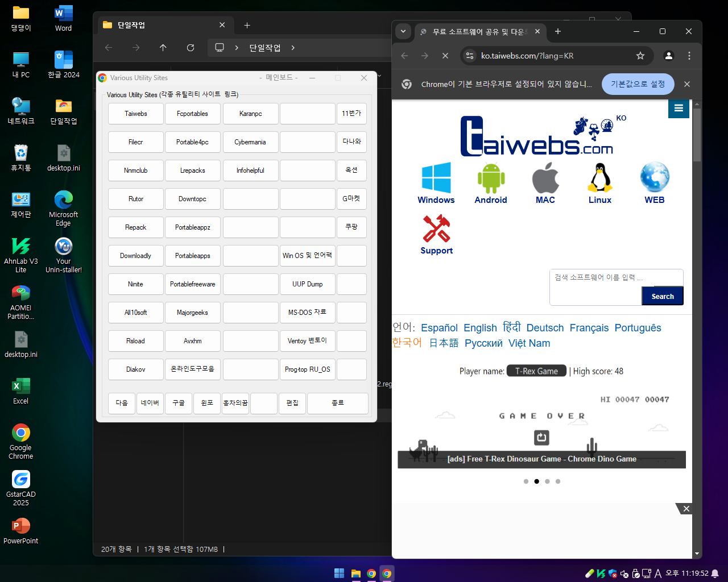
Task: Open a new tab in File Explorer
Action: click(247, 25)
